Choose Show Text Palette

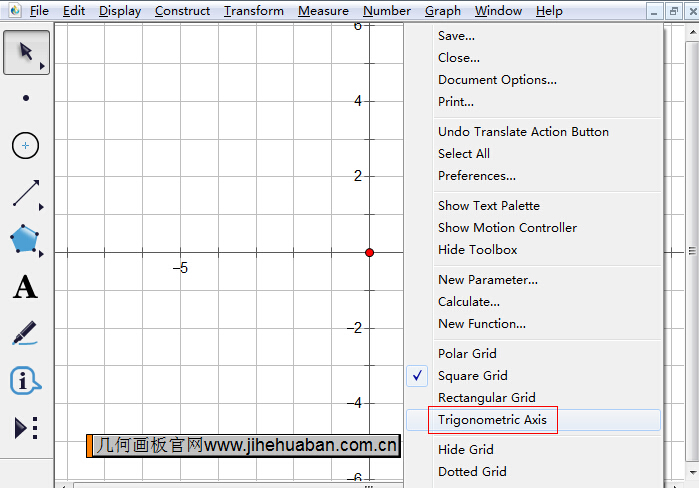(533, 205)
